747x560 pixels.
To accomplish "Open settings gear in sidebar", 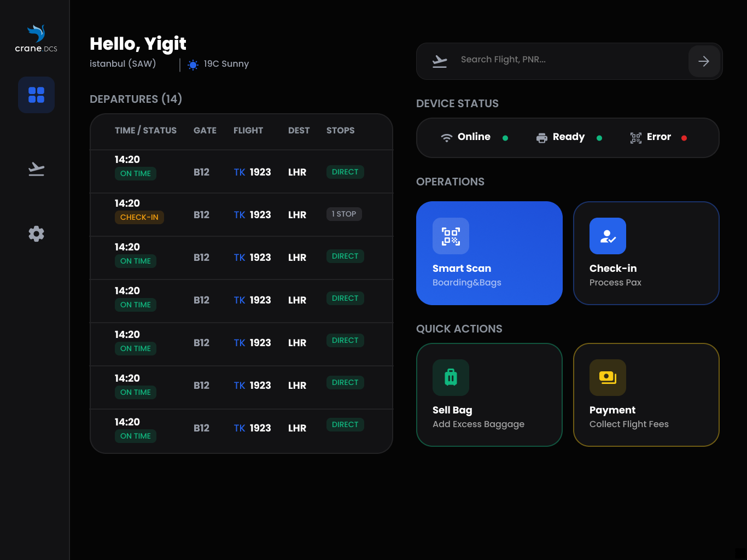I will [x=36, y=234].
